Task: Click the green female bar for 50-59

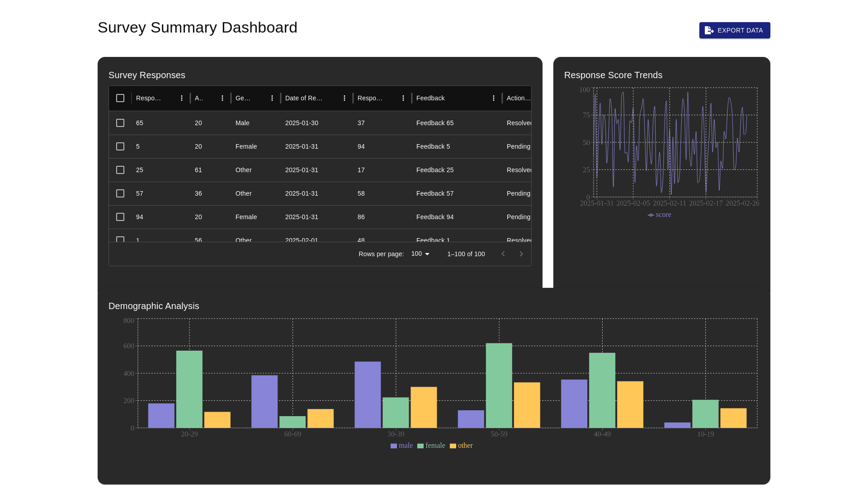Action: [499, 385]
